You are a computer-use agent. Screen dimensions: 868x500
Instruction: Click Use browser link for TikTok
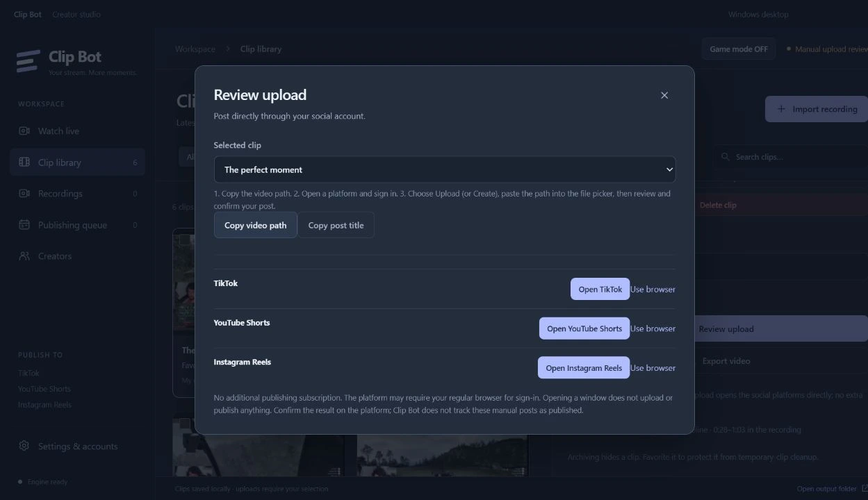tap(653, 289)
